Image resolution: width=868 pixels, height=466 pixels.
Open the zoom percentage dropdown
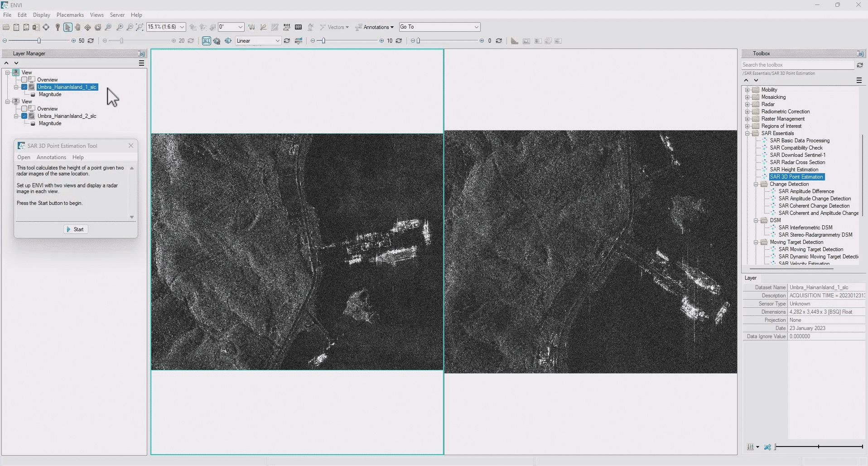pos(182,27)
